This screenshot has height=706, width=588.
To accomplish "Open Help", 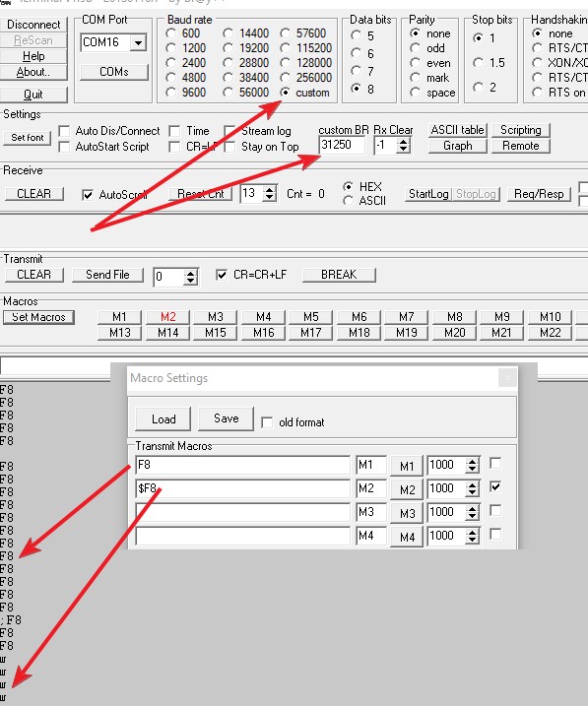I will 33,56.
